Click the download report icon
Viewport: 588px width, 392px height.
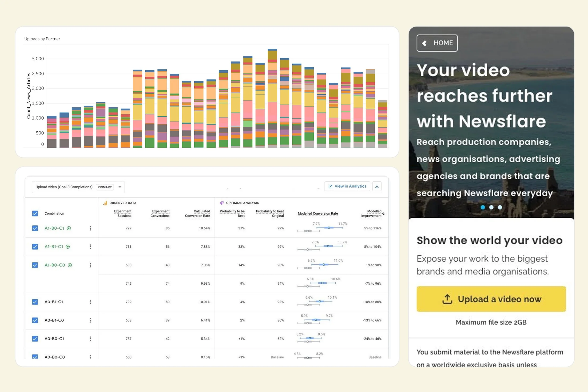tap(377, 187)
